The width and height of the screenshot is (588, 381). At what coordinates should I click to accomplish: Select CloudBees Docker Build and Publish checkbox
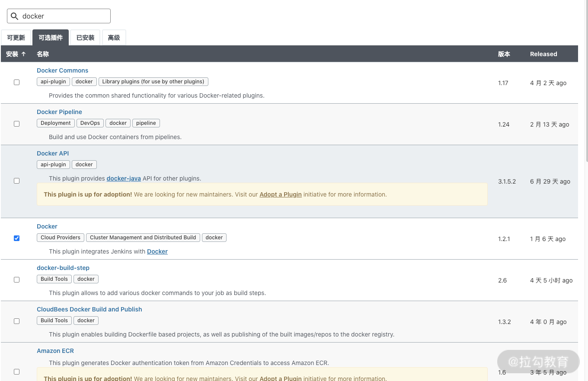[17, 321]
